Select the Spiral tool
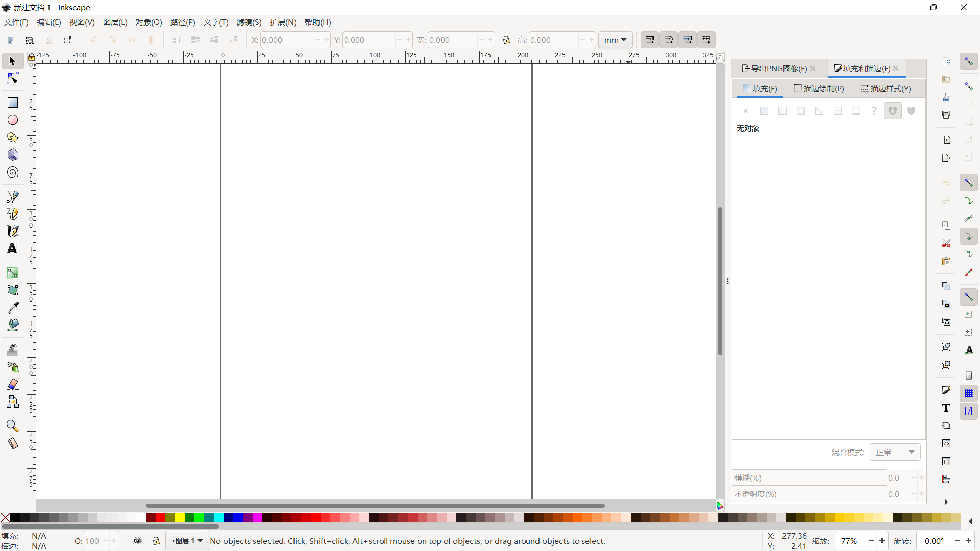This screenshot has width=980, height=551. [x=13, y=172]
